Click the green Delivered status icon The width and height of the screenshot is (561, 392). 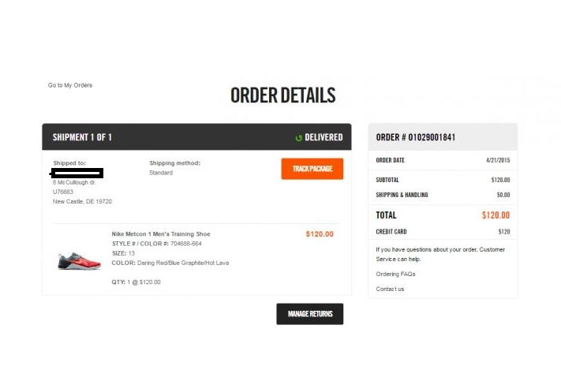click(x=299, y=138)
